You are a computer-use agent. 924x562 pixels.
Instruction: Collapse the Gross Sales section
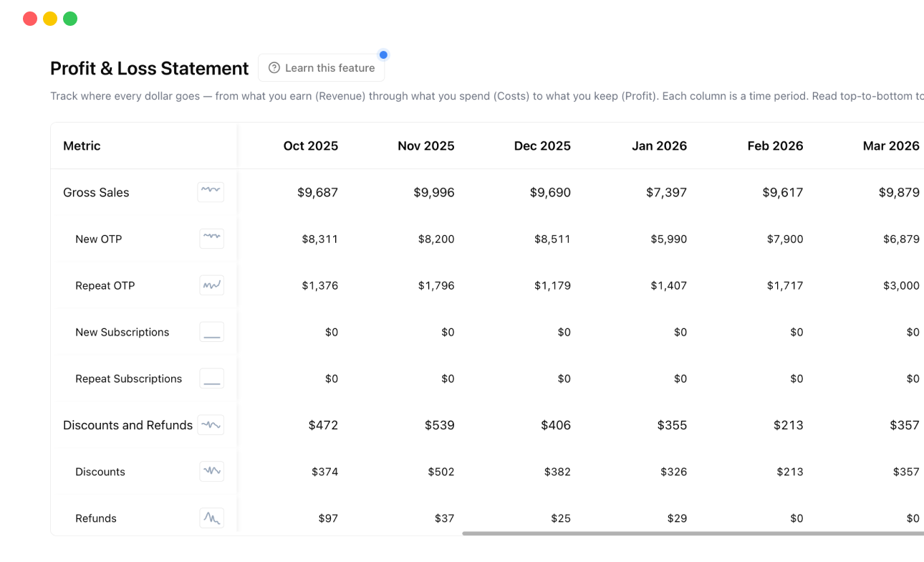(96, 192)
